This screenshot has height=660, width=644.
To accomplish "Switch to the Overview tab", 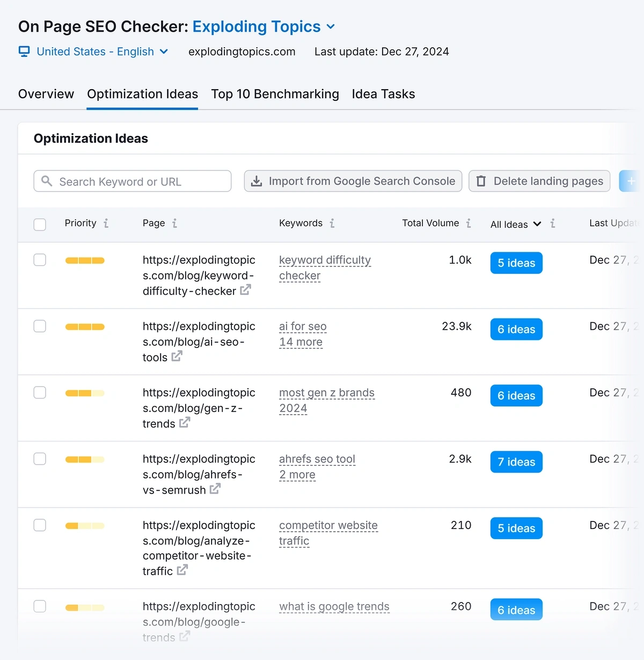I will tap(46, 94).
